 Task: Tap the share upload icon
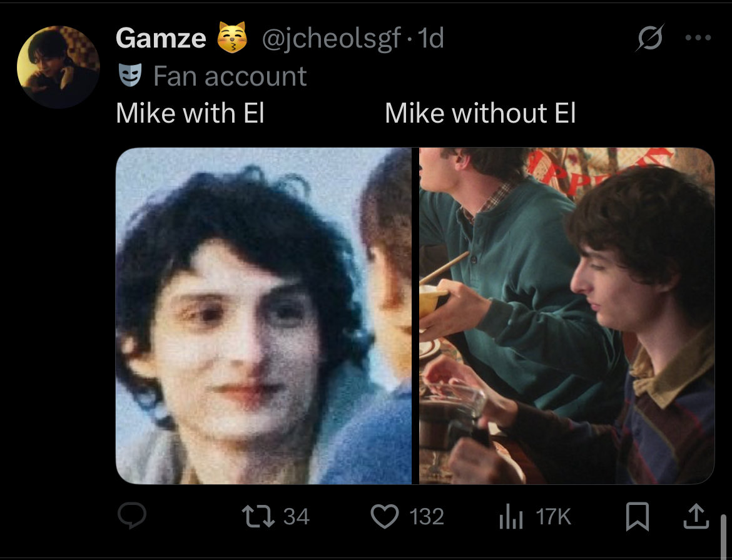point(696,516)
